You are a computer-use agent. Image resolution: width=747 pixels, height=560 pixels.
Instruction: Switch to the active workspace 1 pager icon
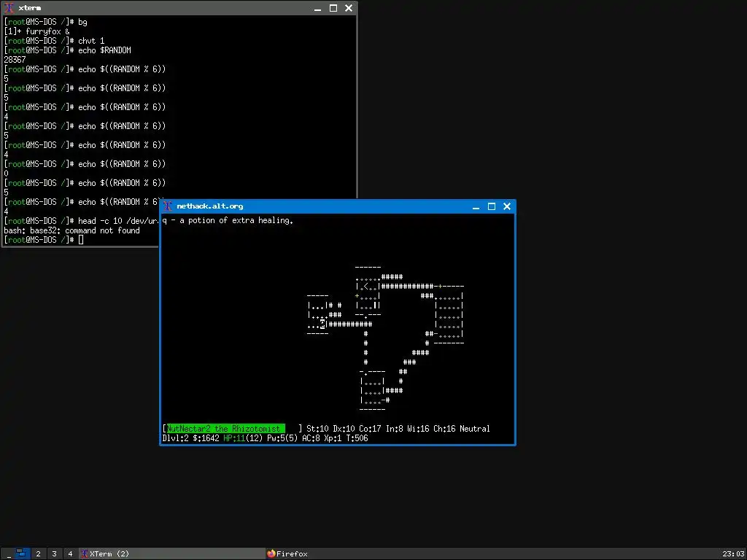pyautogui.click(x=23, y=553)
